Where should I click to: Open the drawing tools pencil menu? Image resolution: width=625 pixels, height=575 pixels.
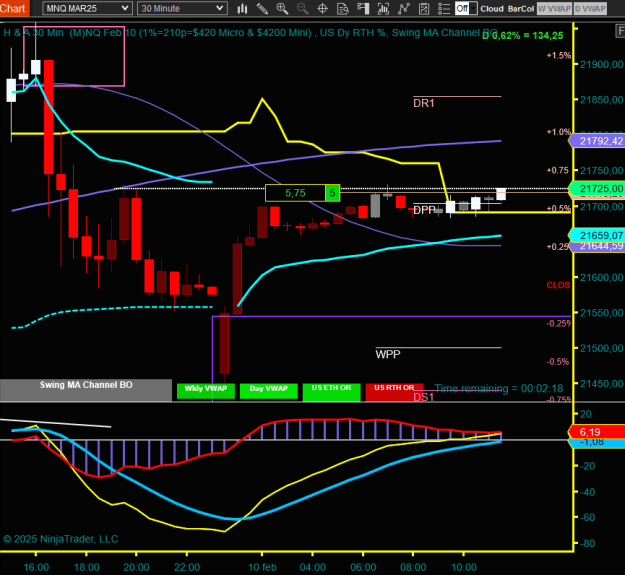(262, 8)
